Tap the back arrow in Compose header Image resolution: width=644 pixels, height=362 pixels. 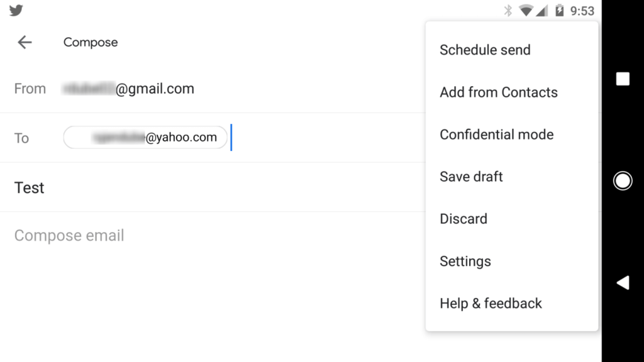pyautogui.click(x=25, y=42)
